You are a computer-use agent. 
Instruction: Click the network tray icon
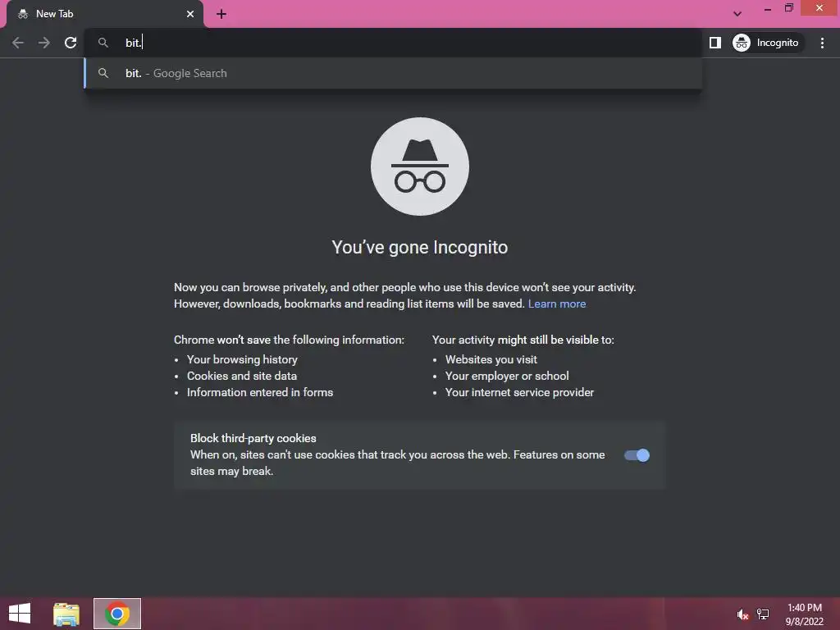(x=763, y=614)
